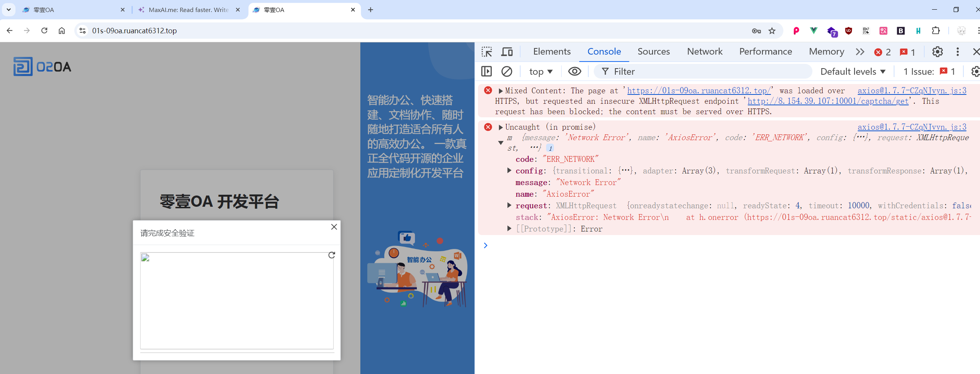Open DevTools settings gear
The height and width of the screenshot is (374, 980).
[x=937, y=52]
